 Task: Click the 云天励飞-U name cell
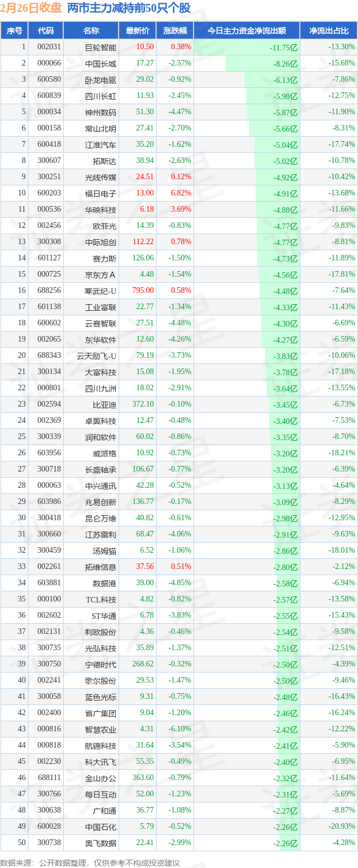pyautogui.click(x=91, y=356)
